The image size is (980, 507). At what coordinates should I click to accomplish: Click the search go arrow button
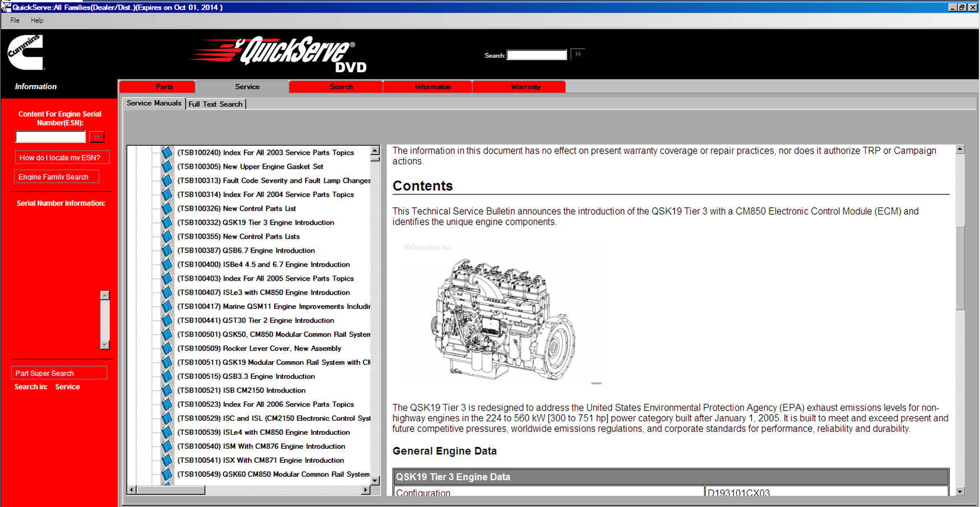point(578,54)
